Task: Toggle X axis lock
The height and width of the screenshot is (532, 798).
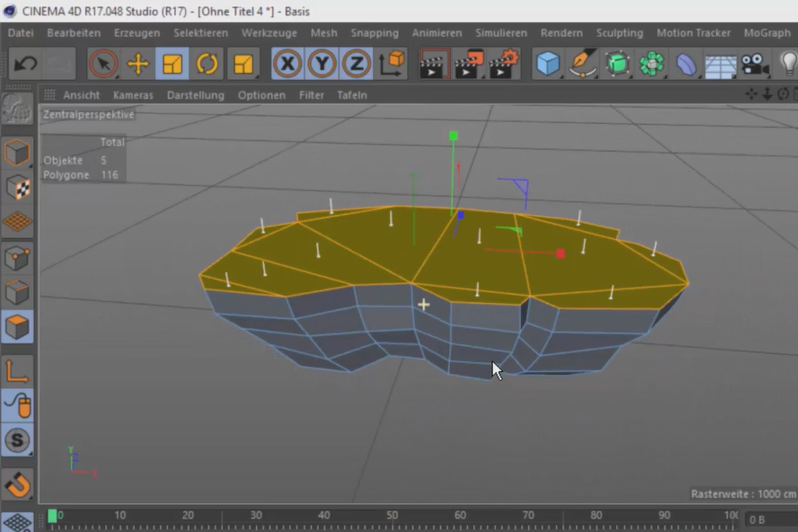Action: pyautogui.click(x=287, y=64)
